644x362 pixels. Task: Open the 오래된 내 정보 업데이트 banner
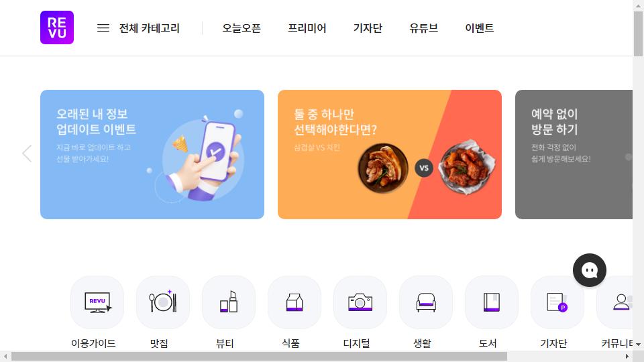tap(152, 154)
